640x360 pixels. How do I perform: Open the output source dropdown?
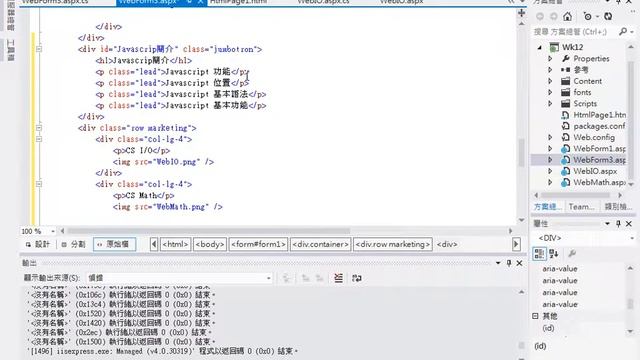[268, 278]
